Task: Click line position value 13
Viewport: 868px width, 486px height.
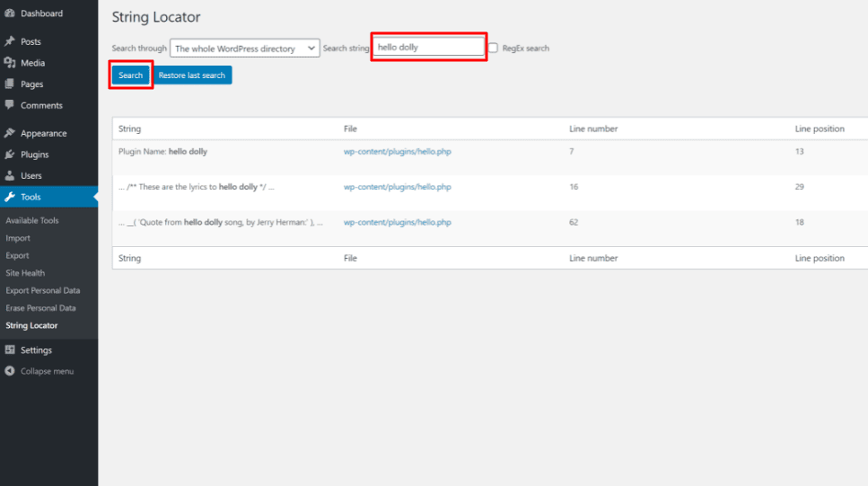Action: (800, 151)
